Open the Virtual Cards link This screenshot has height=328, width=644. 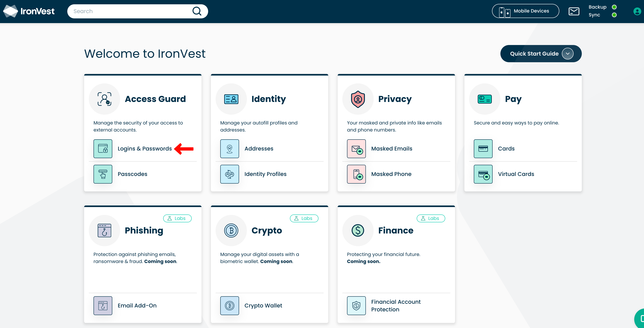516,174
